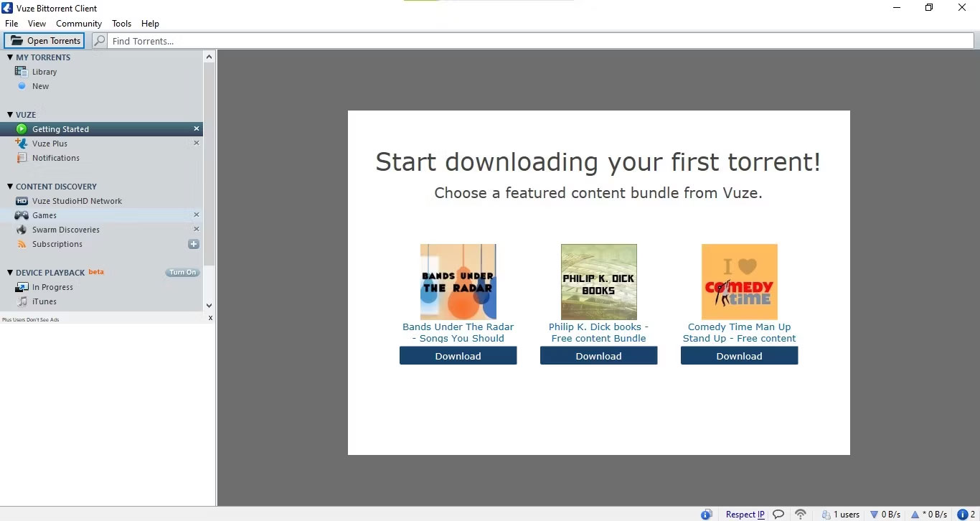Screen dimensions: 980x521
Task: Click the wireless network status icon
Action: click(x=801, y=514)
